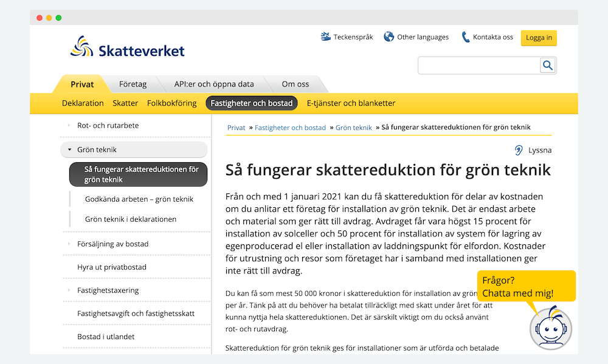Click the Teckenspråk sign language icon
608x364 pixels.
click(326, 37)
